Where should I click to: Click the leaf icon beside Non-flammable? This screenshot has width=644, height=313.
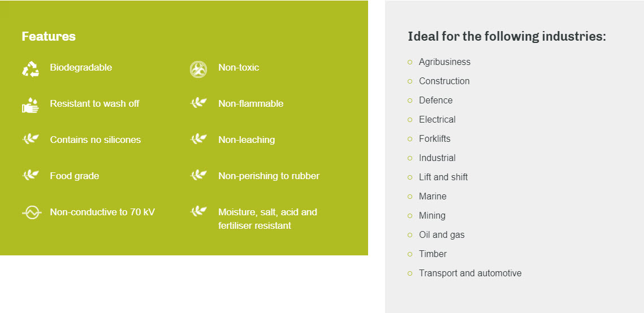[198, 103]
